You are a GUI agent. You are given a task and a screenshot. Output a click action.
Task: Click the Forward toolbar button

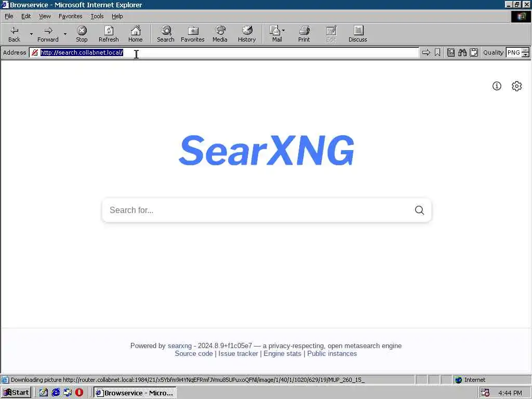[48, 34]
